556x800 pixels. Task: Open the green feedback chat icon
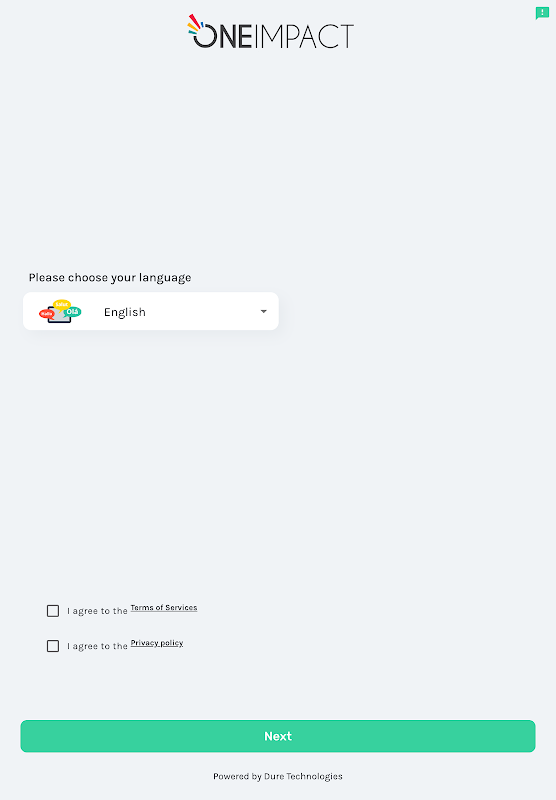pyautogui.click(x=542, y=13)
